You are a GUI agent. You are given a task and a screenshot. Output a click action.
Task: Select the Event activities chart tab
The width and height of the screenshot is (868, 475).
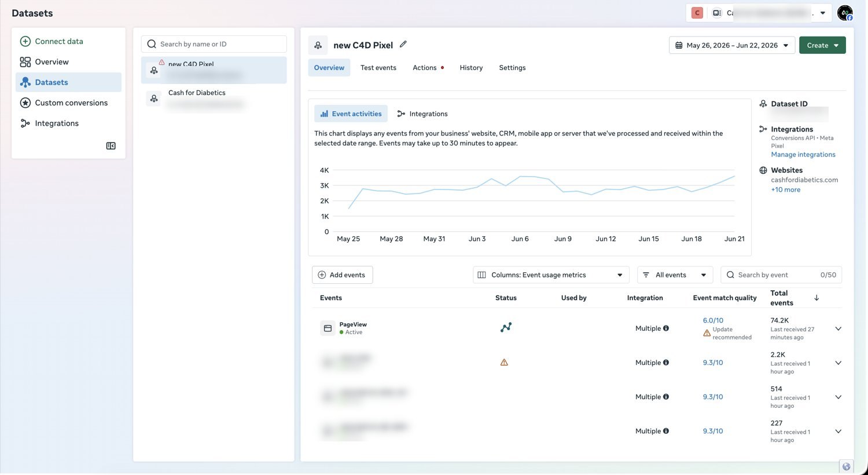coord(351,114)
